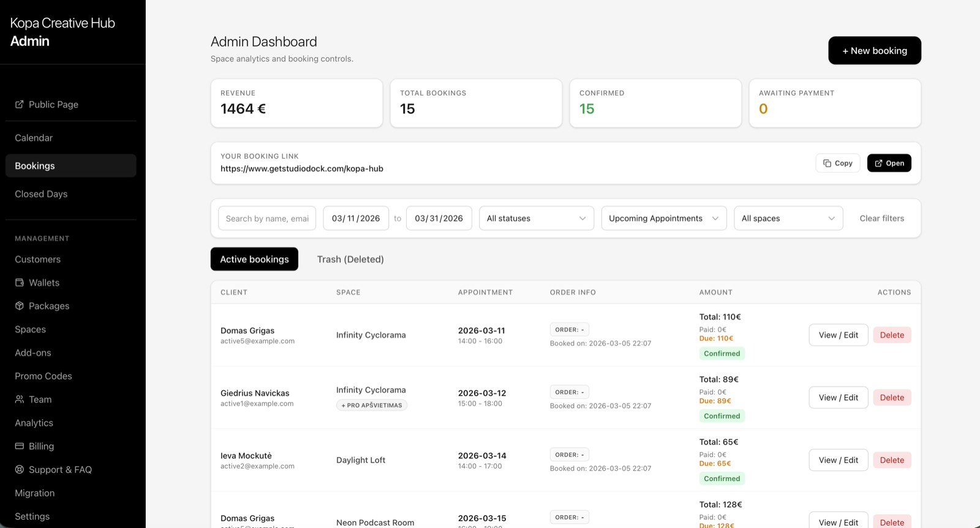This screenshot has height=528, width=980.
Task: Click the copy icon for booking link
Action: click(827, 164)
